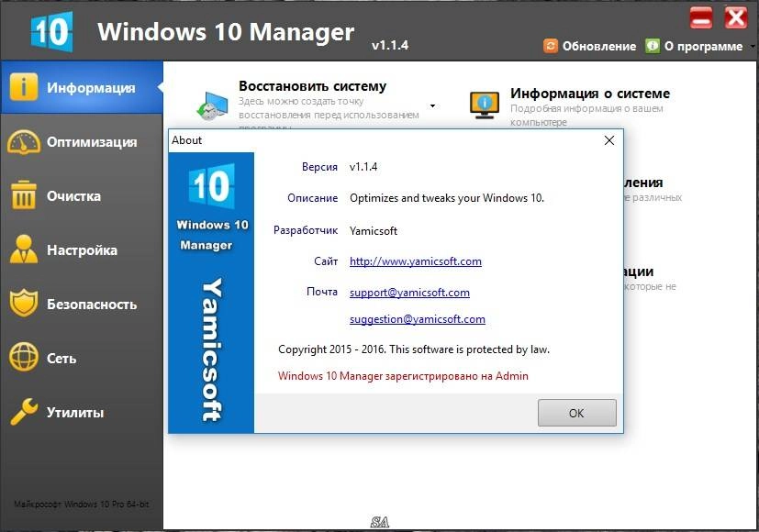Open the Очистка section
Screen dimensions: 759x532
[x=74, y=196]
